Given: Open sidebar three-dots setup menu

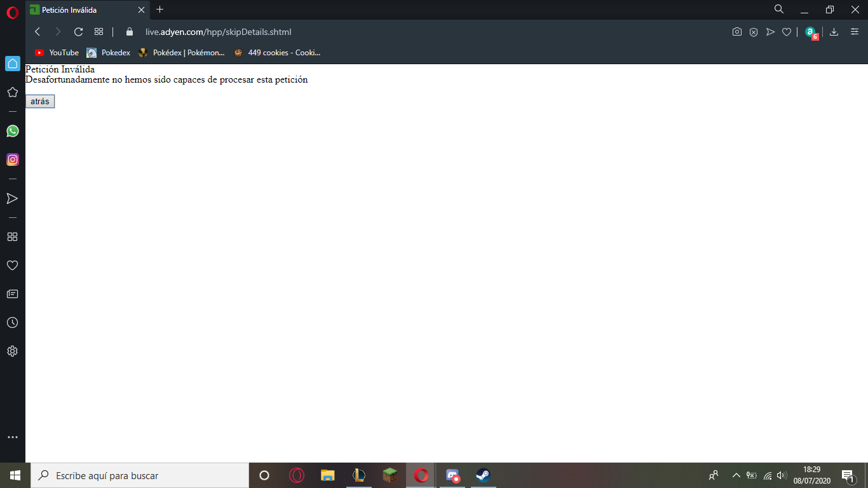Looking at the screenshot, I should click(12, 437).
